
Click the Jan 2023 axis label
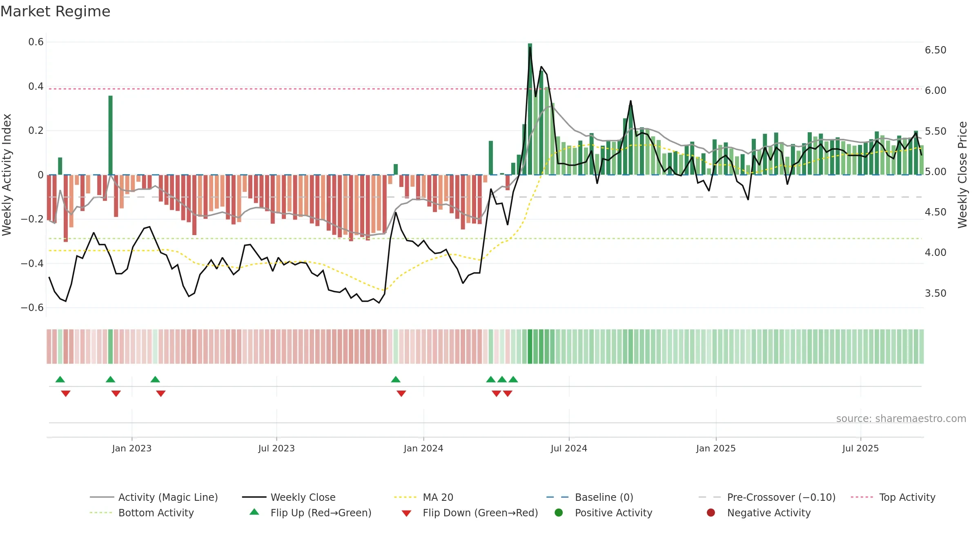click(x=132, y=448)
